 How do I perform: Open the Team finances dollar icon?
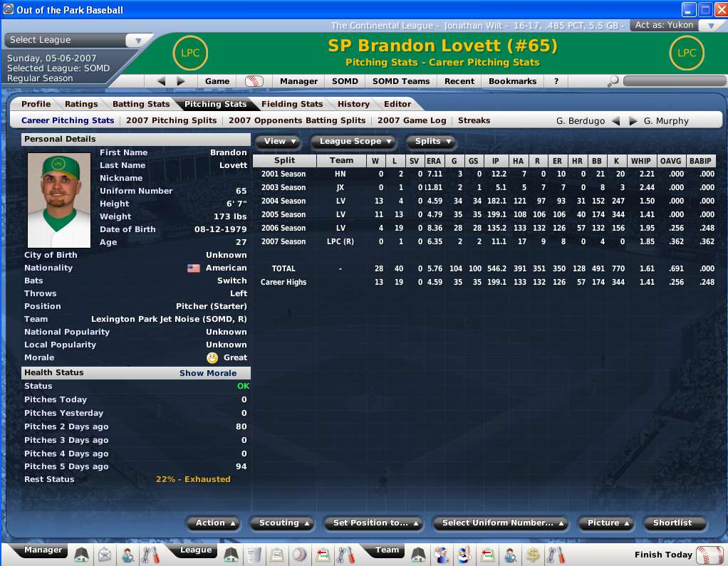(x=533, y=555)
